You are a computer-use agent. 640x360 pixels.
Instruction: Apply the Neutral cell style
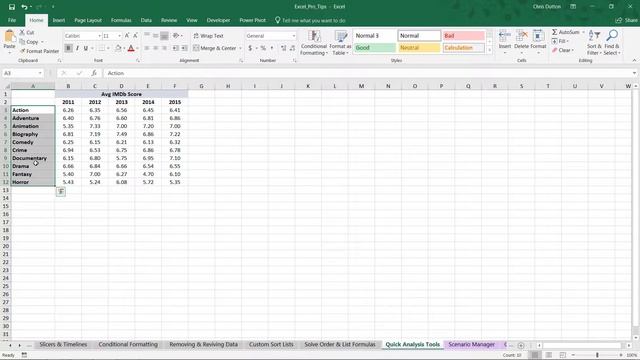[x=419, y=48]
